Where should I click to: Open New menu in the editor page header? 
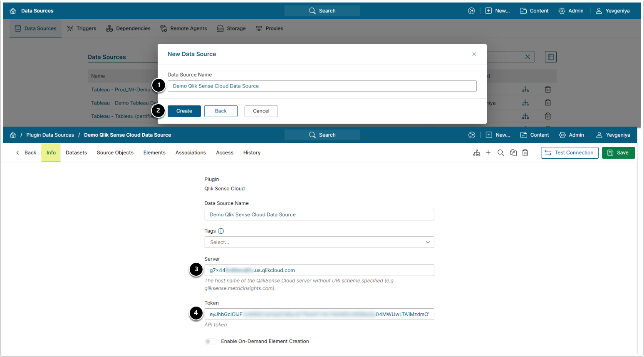[498, 135]
